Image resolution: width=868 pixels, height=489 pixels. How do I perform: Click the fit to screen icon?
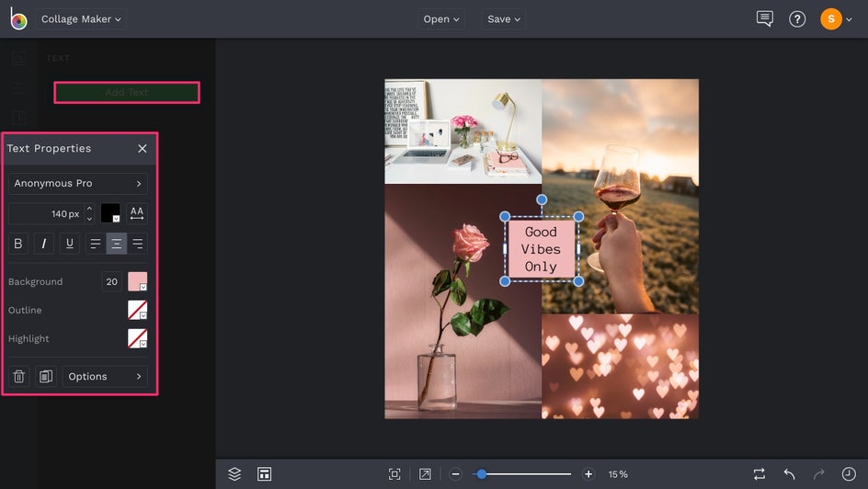pos(394,474)
